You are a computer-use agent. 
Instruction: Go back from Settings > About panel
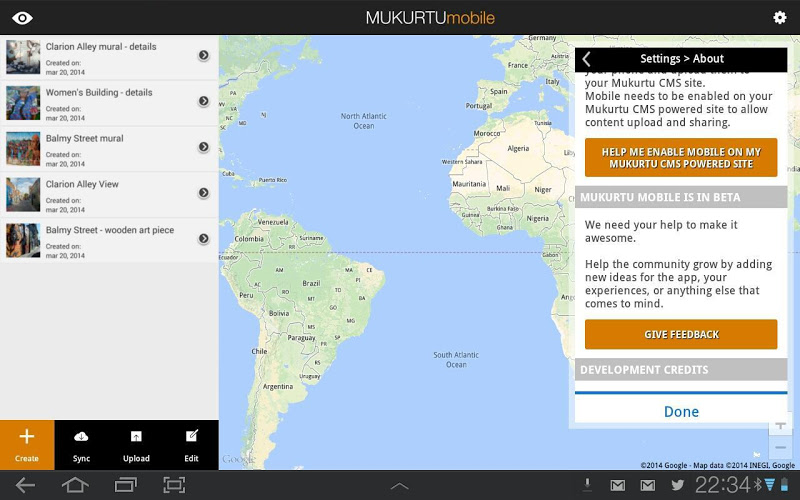click(x=587, y=59)
